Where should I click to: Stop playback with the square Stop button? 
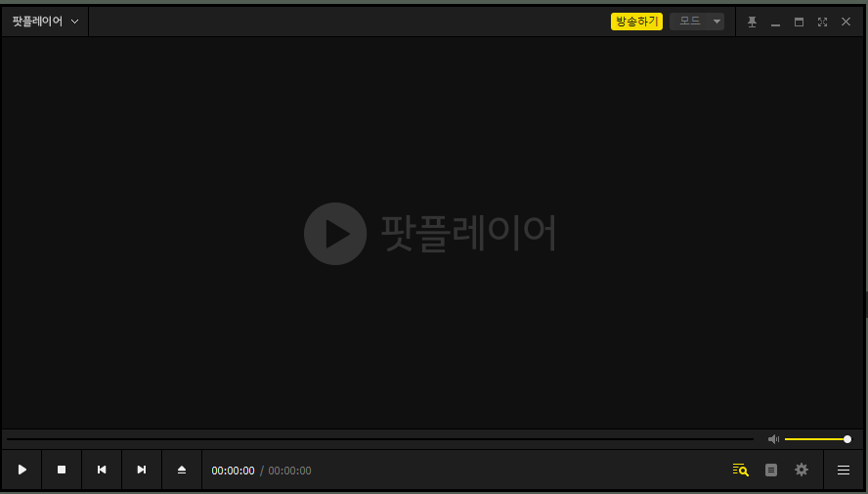coord(62,470)
